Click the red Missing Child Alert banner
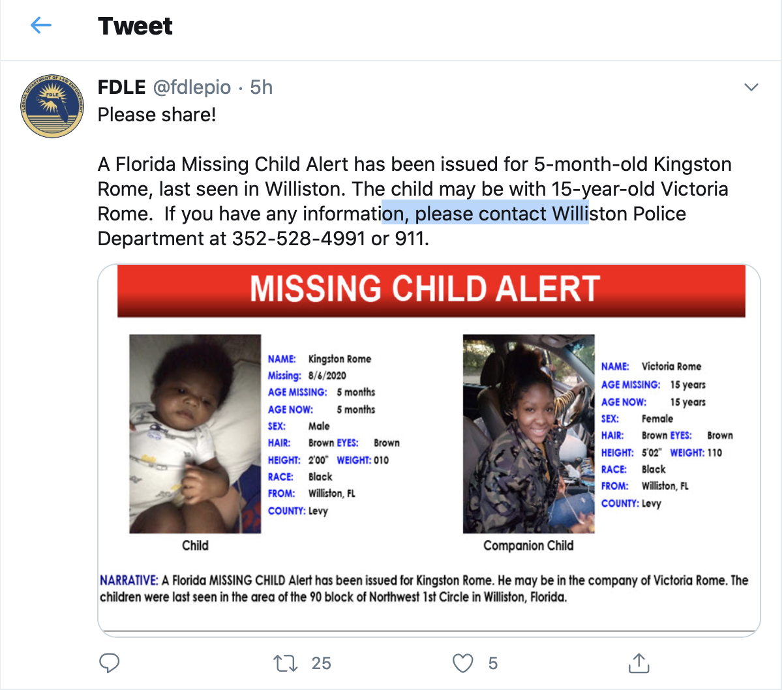Image resolution: width=784 pixels, height=690 pixels. coord(430,290)
